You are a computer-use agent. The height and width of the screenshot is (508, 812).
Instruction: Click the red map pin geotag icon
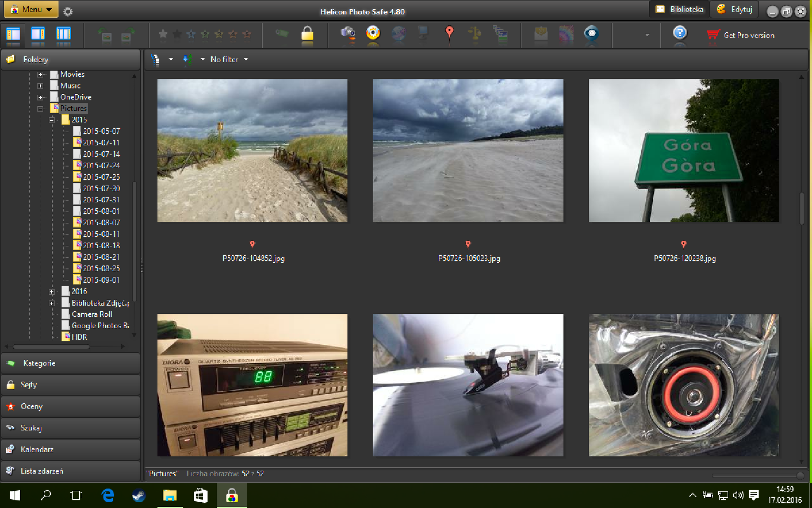tap(449, 32)
